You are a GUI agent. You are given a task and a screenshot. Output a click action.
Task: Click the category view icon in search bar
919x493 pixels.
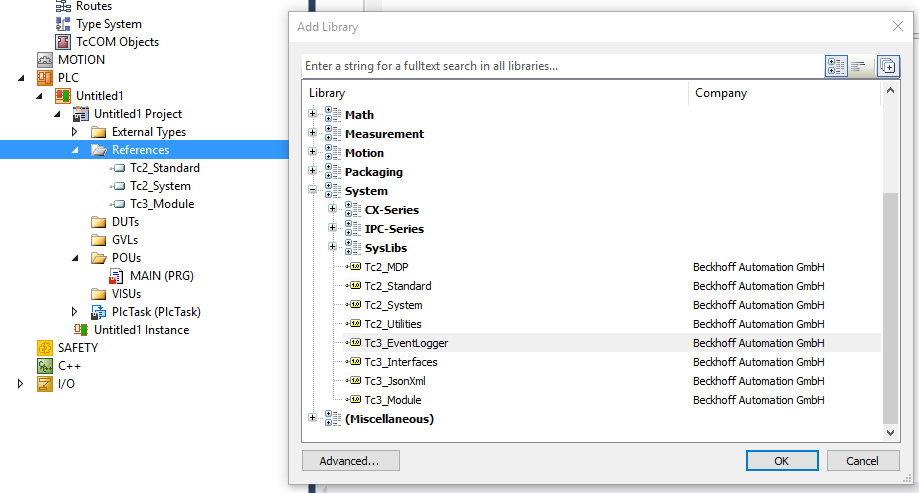point(836,66)
